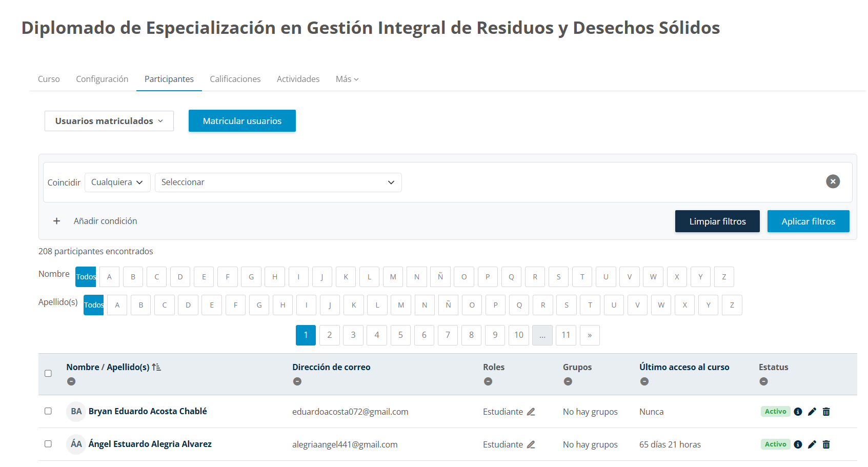
Task: Open Ángel Estuardo Alegria Alvarez's profile link
Action: [x=150, y=444]
